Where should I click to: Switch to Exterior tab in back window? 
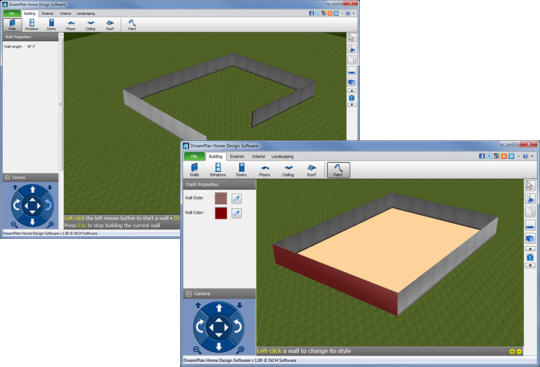[x=48, y=13]
